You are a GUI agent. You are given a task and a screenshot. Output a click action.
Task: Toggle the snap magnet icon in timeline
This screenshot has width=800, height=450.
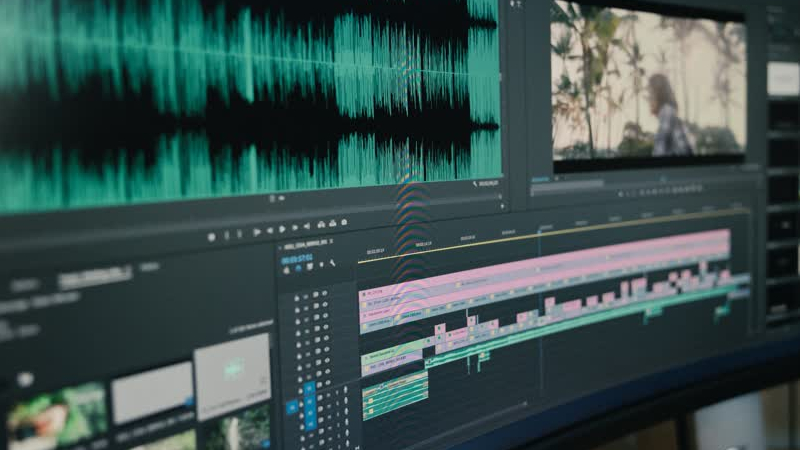tap(297, 267)
